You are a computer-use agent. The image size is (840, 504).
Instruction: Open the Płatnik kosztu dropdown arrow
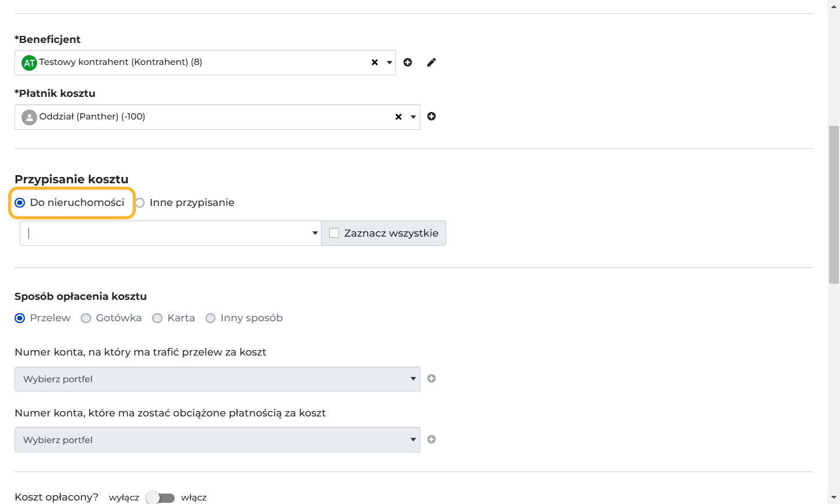coord(413,117)
